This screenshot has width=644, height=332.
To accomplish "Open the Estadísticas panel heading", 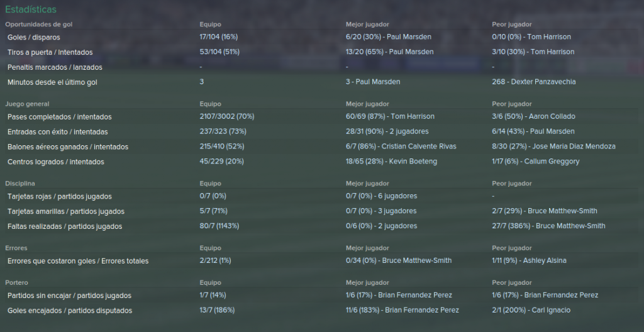I will pyautogui.click(x=31, y=9).
